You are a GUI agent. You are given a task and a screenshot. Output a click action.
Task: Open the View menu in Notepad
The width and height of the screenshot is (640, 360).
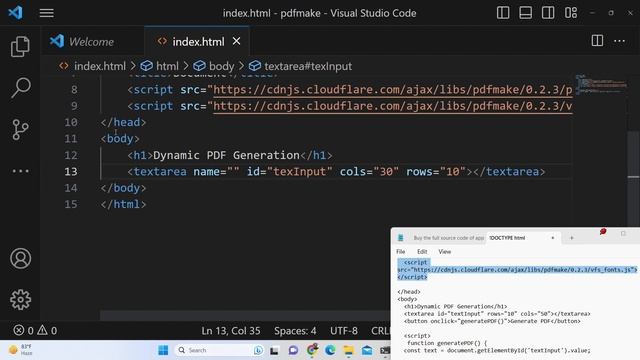(444, 252)
